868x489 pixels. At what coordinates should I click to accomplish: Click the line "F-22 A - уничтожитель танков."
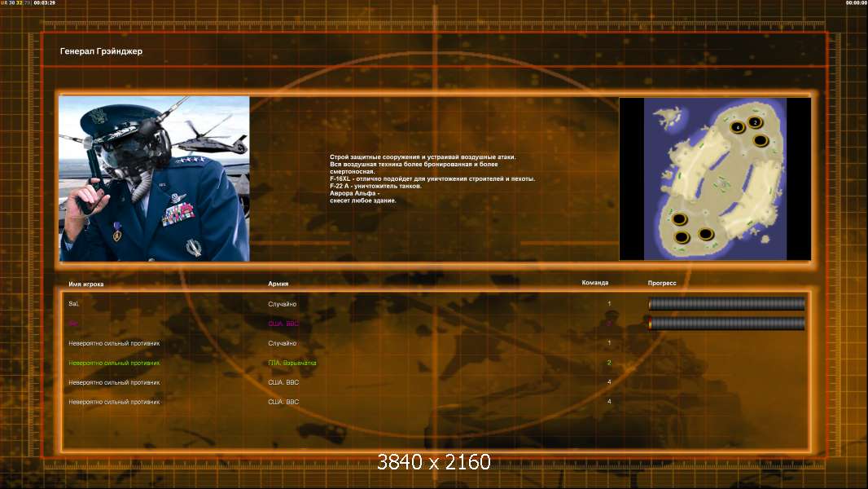(376, 186)
